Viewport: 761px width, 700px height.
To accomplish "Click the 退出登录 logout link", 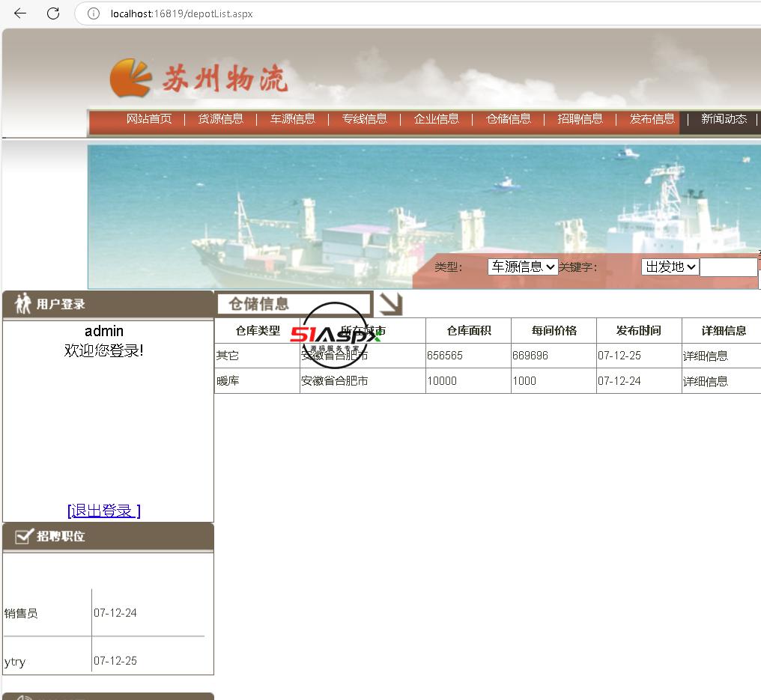I will [104, 511].
